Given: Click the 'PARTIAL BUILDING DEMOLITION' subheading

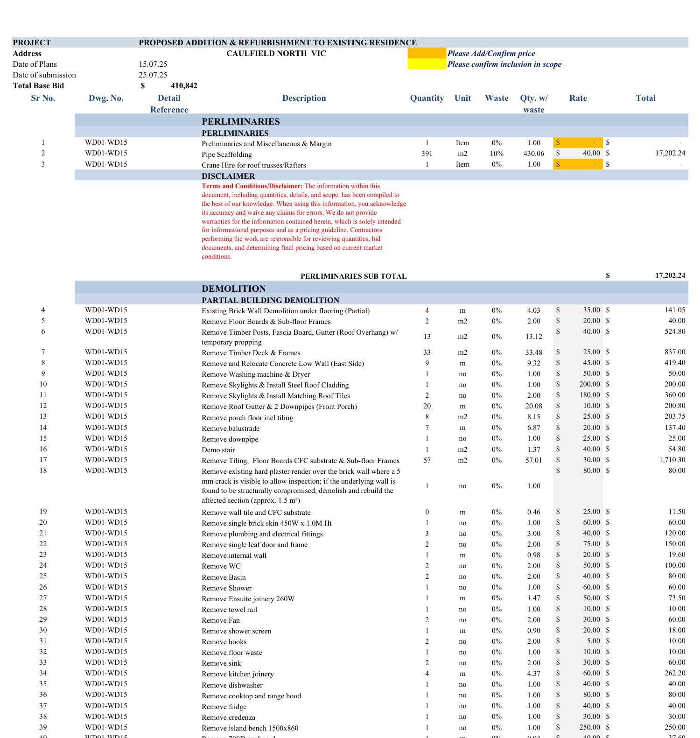Looking at the screenshot, I should [x=271, y=301].
